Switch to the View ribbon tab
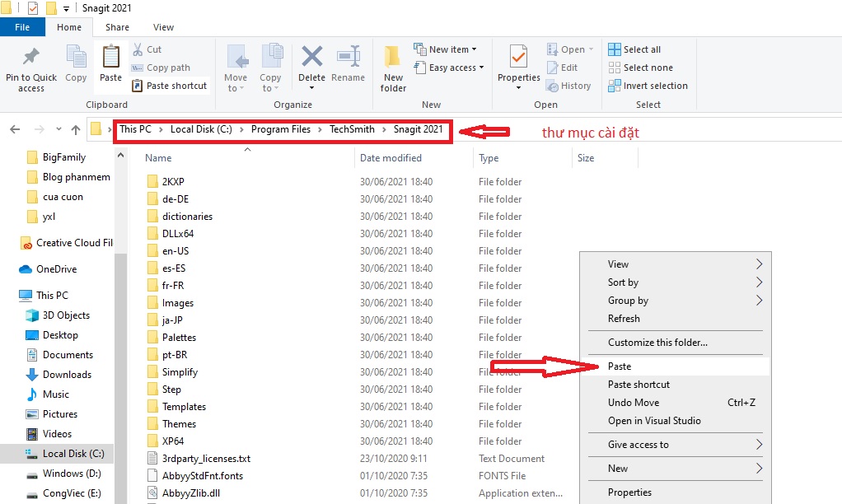 point(163,27)
